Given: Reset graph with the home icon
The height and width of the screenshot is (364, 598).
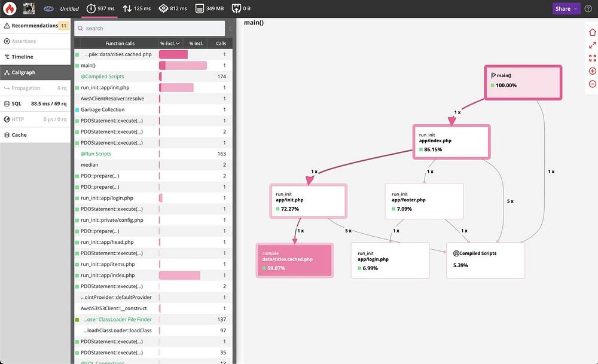Looking at the screenshot, I should [x=592, y=32].
